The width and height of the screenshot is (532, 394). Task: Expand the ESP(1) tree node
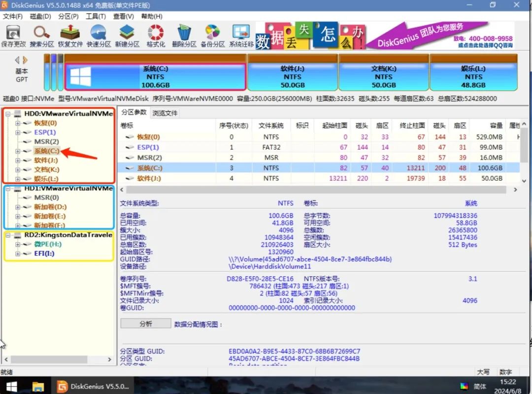(x=18, y=132)
